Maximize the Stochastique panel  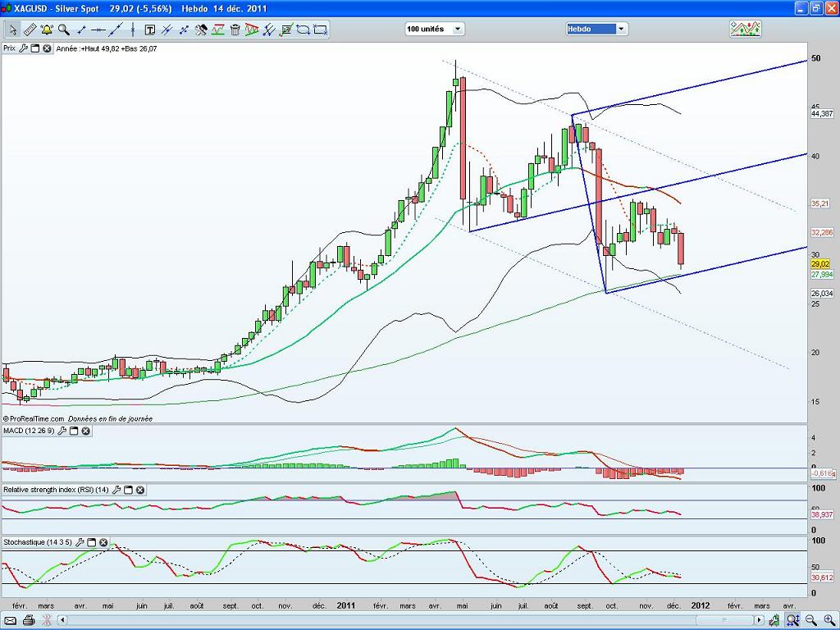(x=91, y=542)
